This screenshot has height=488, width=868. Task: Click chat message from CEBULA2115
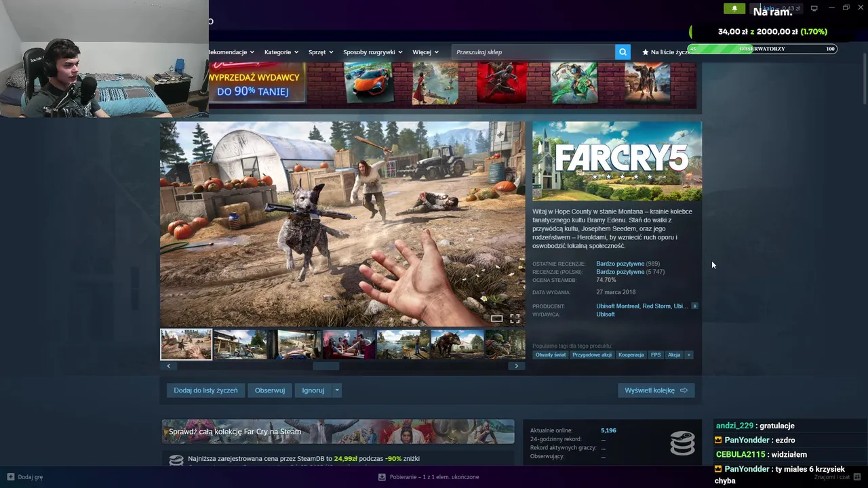tap(762, 455)
